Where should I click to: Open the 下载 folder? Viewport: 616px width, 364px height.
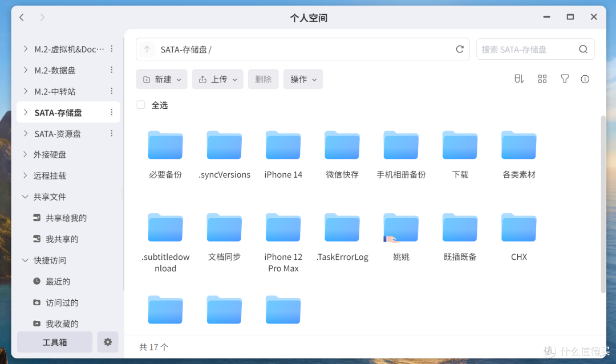460,145
